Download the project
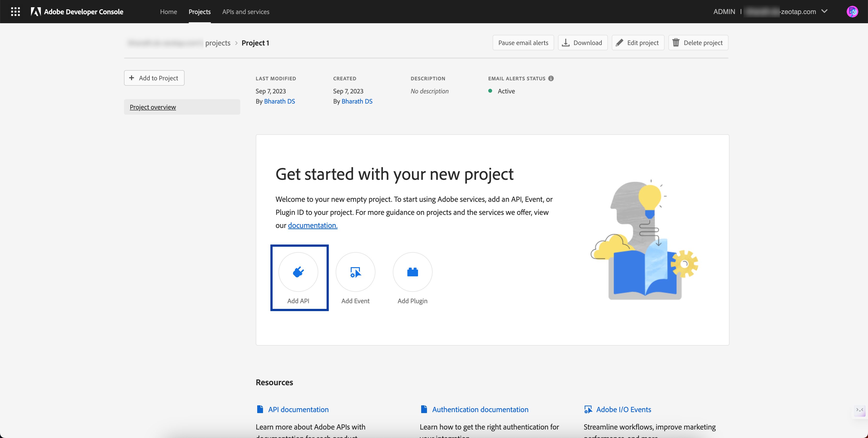This screenshot has height=438, width=868. (583, 43)
